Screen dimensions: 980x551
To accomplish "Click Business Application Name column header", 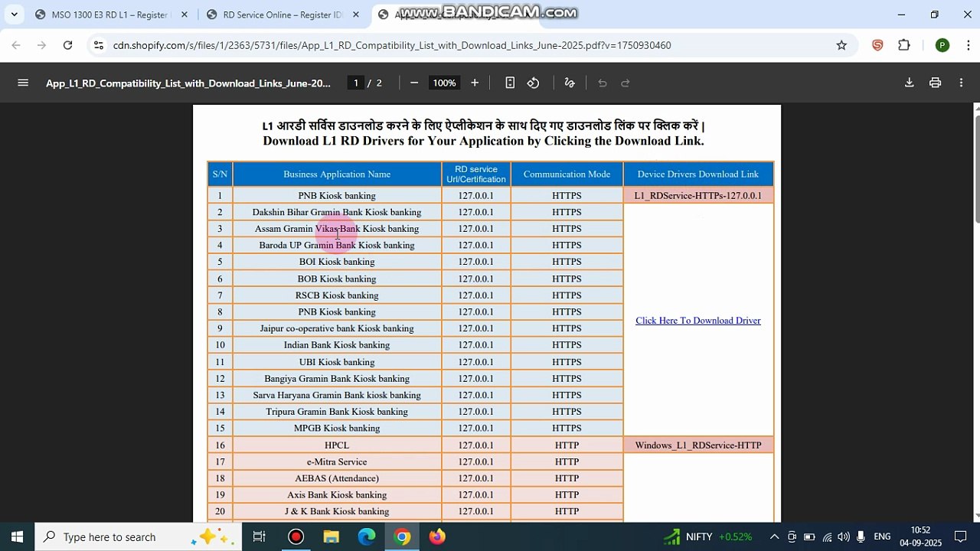I will (337, 174).
